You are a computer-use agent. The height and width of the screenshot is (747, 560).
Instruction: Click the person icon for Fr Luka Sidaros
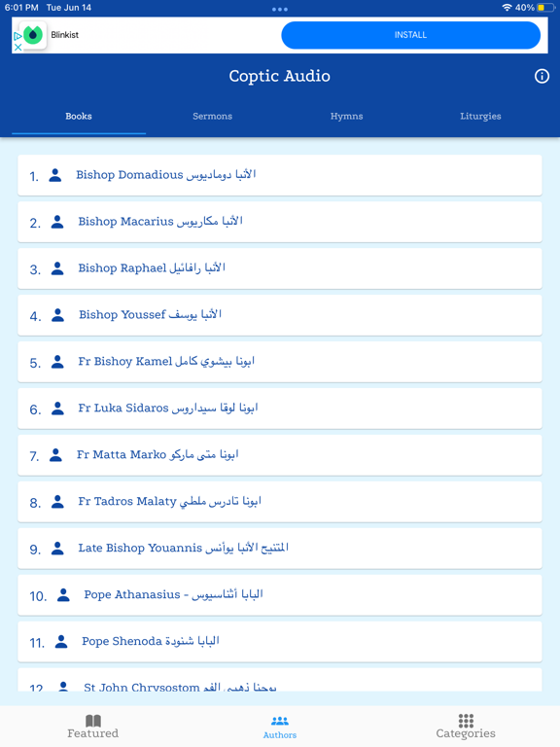(57, 409)
